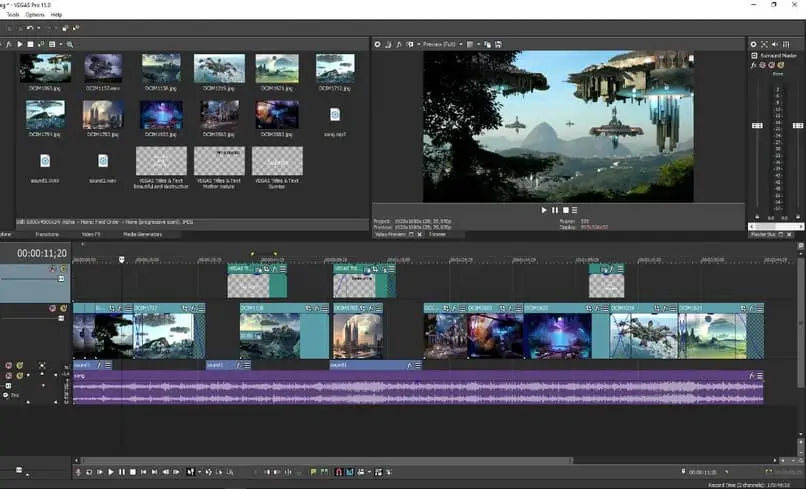Stop playback in the preview window
The image size is (806, 489).
tap(565, 210)
